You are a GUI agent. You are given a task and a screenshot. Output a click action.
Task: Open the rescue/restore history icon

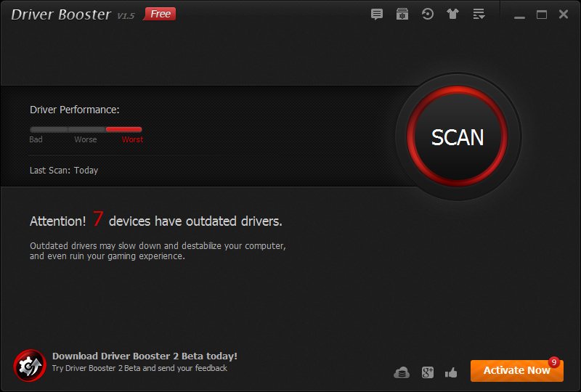(427, 15)
